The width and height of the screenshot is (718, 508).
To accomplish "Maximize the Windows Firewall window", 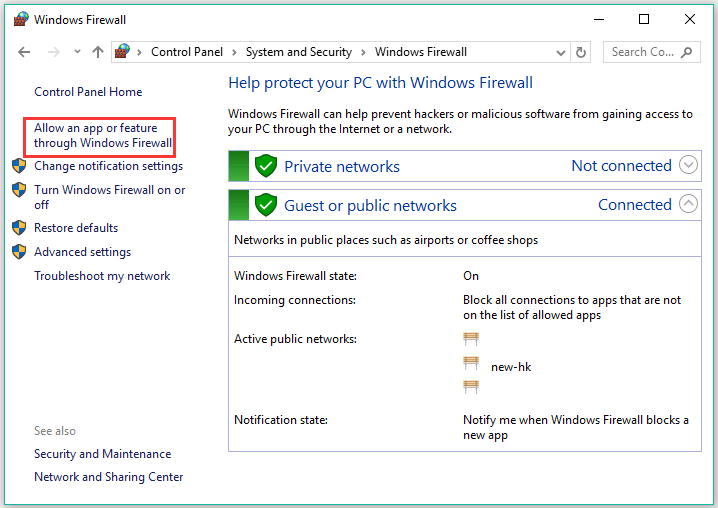I will pos(644,19).
